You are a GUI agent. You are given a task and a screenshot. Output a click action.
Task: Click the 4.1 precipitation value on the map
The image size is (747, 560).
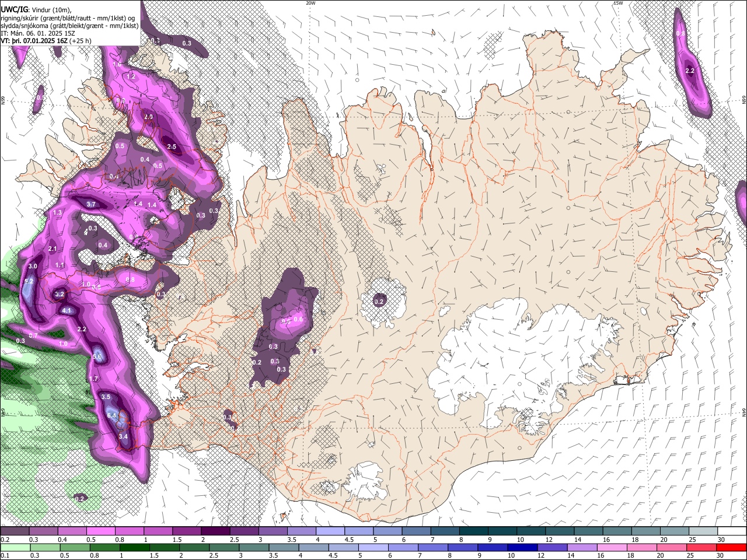[67, 311]
